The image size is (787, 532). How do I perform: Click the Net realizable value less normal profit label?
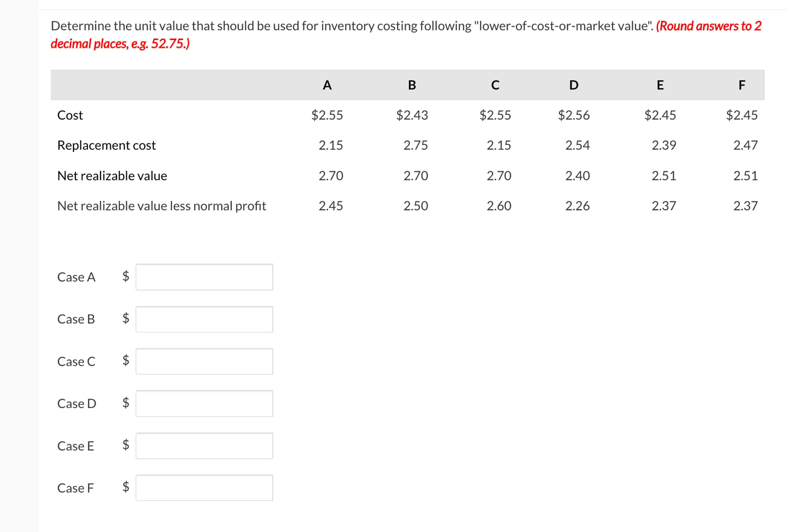pyautogui.click(x=162, y=206)
